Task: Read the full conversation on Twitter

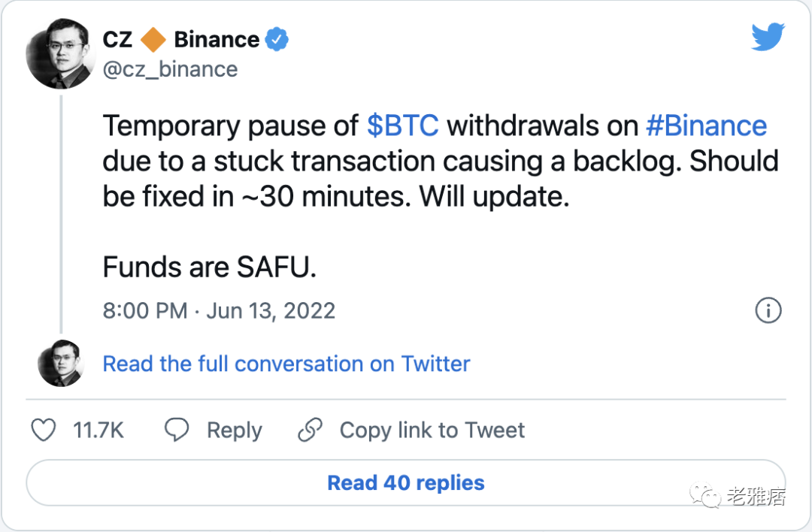Action: click(x=286, y=364)
